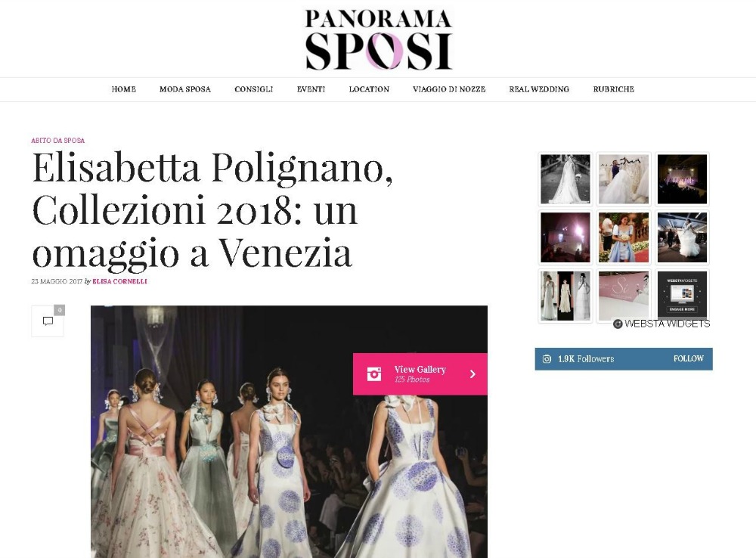
Task: Click the Instagram icon beside 1.9K Followers
Action: tap(547, 359)
